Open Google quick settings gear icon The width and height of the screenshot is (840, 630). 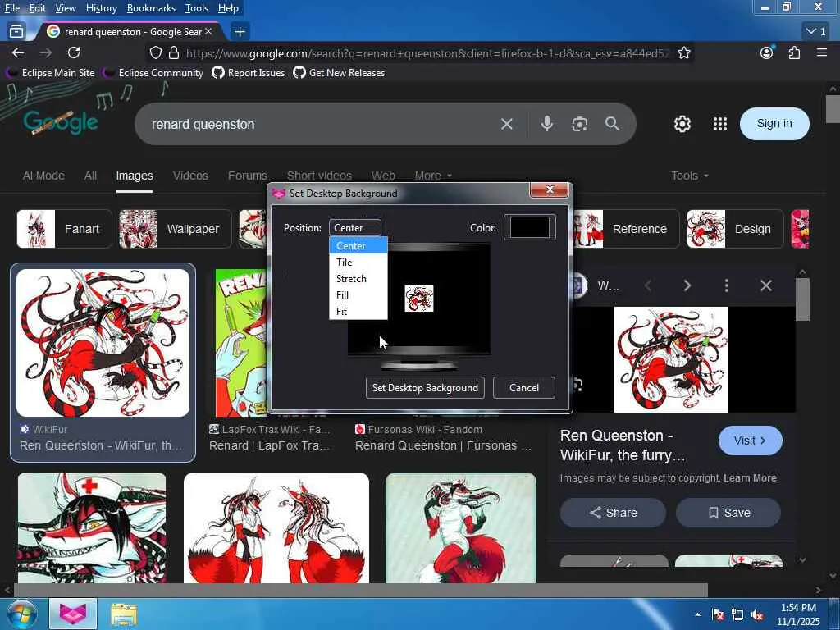click(x=682, y=124)
